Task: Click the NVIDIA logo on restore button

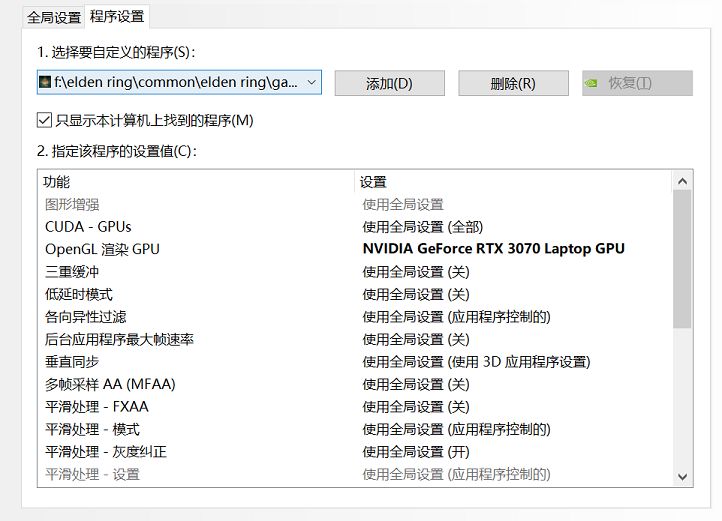Action: (592, 83)
